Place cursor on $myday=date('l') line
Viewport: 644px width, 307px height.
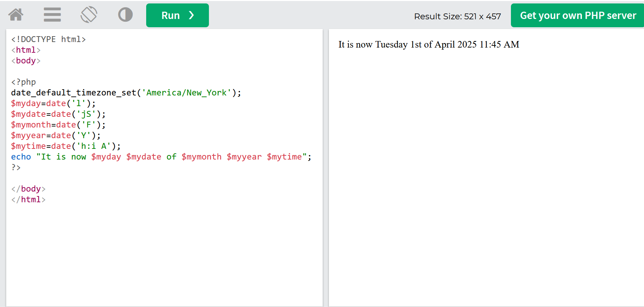53,103
